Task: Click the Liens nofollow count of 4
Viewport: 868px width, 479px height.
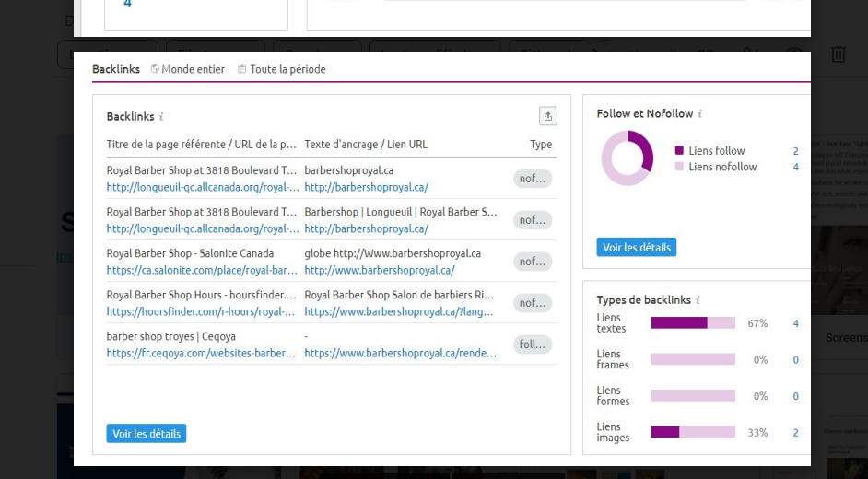Action: tap(795, 167)
